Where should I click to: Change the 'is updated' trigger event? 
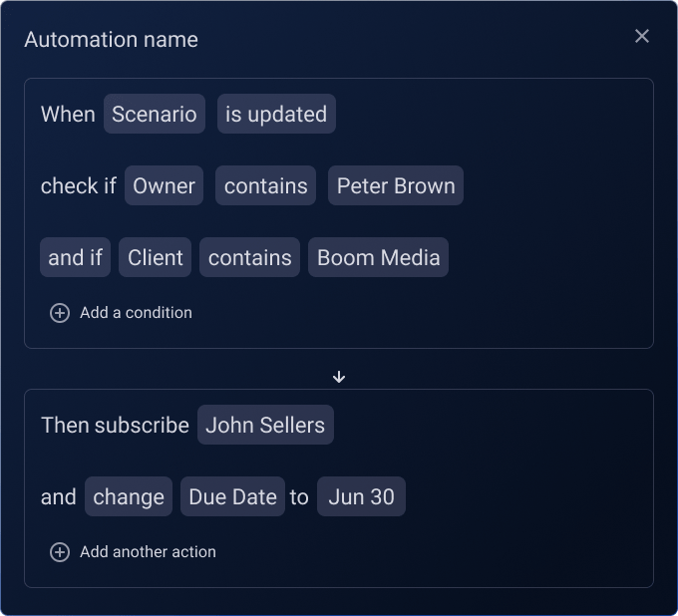click(x=276, y=114)
